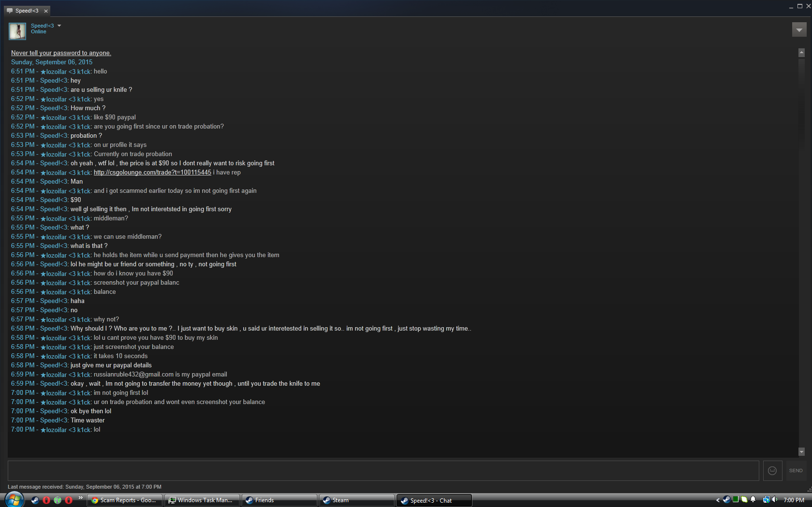
Task: Click the SEND button
Action: click(x=796, y=471)
